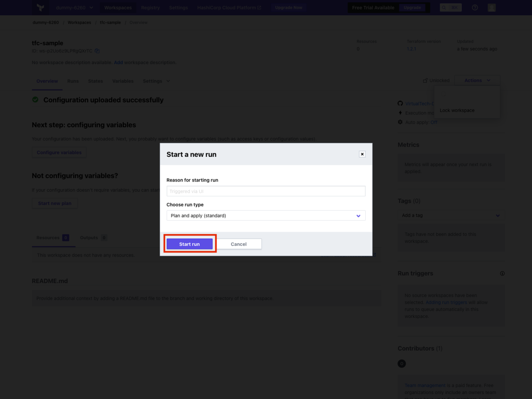Click Terraform version 1.2.1 link
The image size is (532, 399).
pos(411,49)
